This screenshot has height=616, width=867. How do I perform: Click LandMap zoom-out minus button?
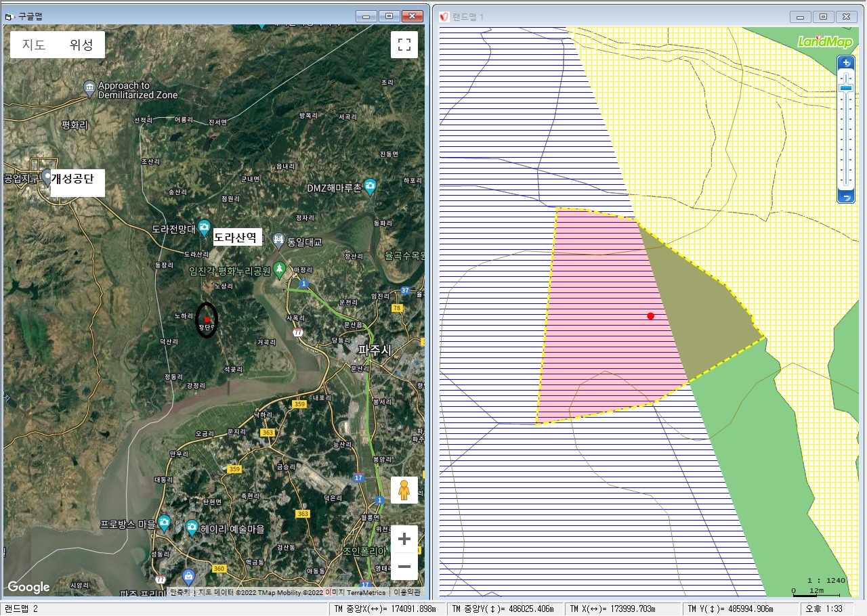[x=846, y=197]
